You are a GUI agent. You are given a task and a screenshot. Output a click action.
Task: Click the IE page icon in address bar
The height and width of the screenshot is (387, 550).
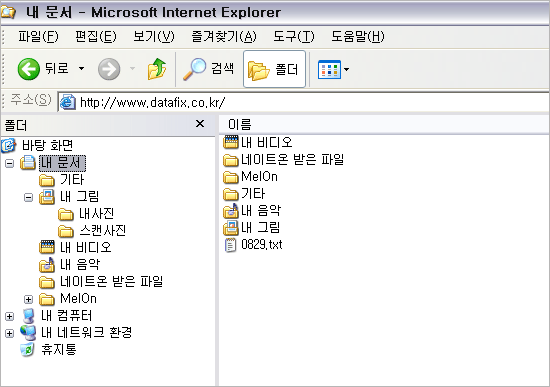67,102
